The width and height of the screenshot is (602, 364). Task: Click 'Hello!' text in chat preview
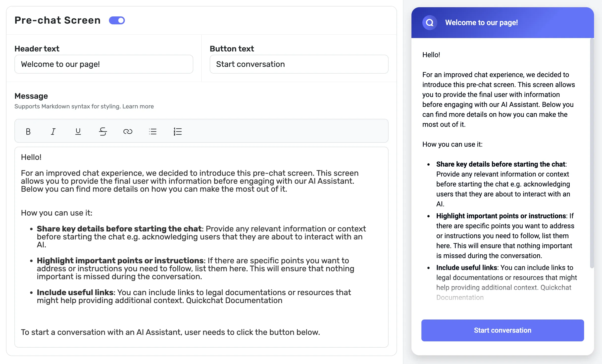click(431, 55)
